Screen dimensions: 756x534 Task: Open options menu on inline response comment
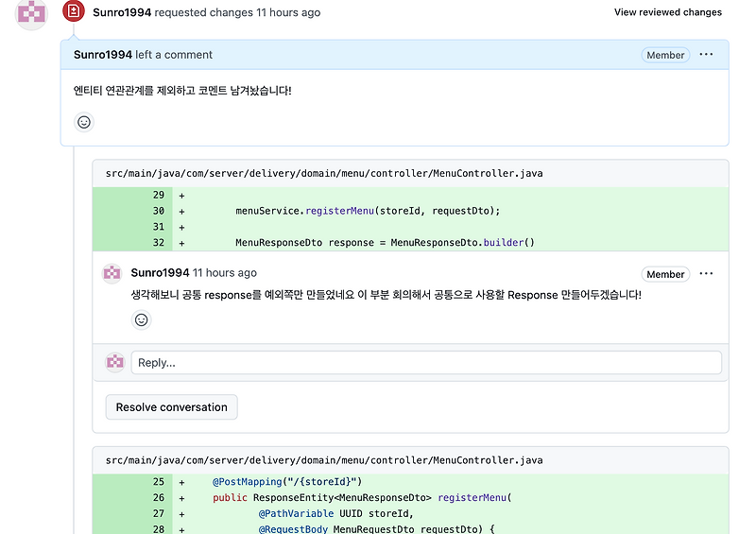click(x=706, y=273)
